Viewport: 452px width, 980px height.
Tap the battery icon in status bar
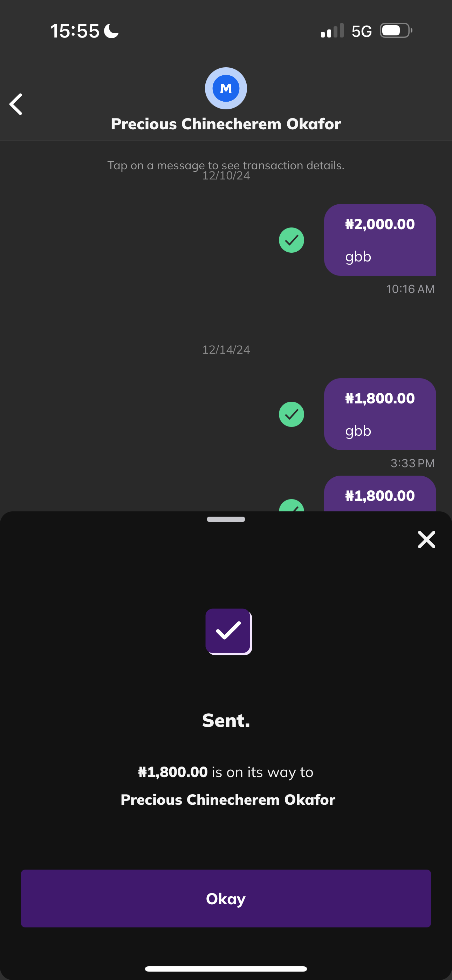click(396, 31)
